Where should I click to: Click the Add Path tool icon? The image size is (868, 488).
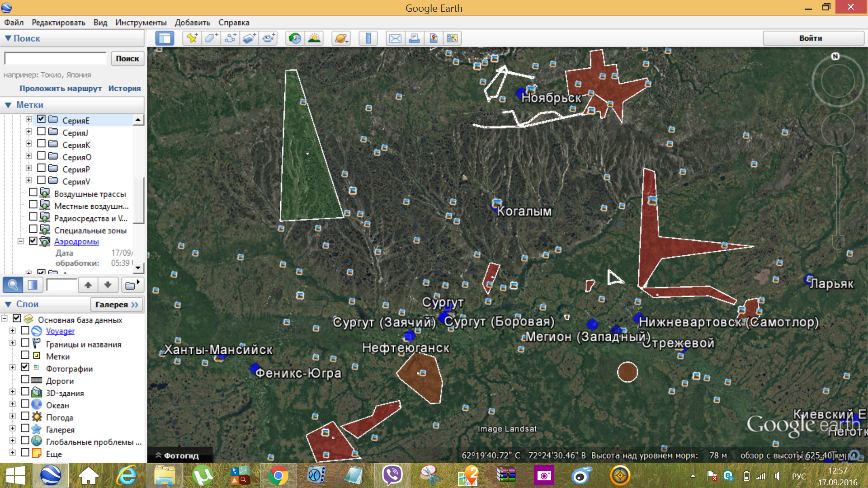(230, 38)
